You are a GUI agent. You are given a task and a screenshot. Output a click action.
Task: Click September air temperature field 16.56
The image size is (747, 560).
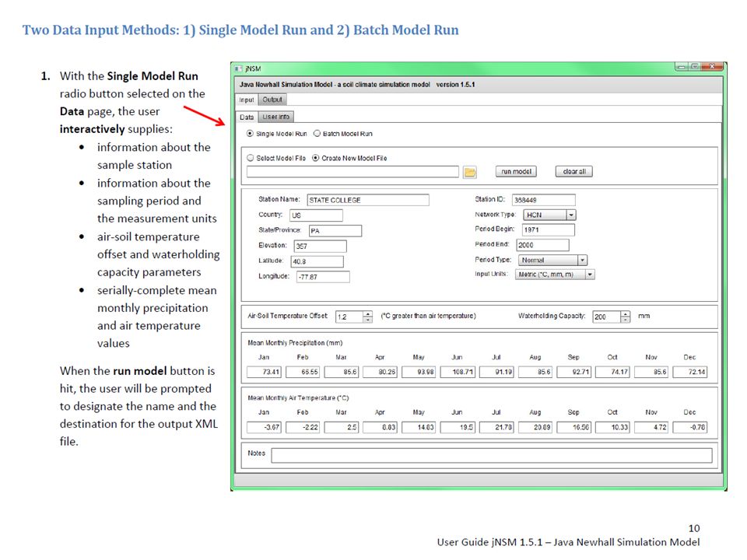click(573, 427)
